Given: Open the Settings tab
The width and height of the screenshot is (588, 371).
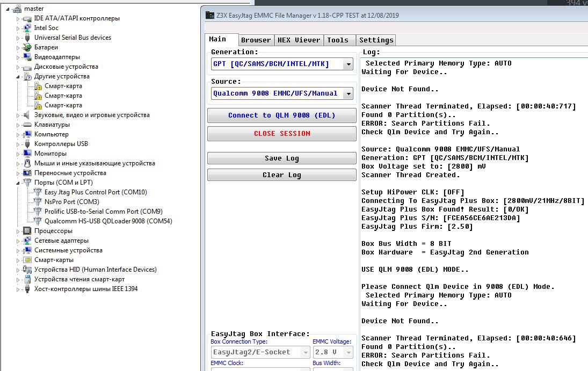Looking at the screenshot, I should point(376,40).
